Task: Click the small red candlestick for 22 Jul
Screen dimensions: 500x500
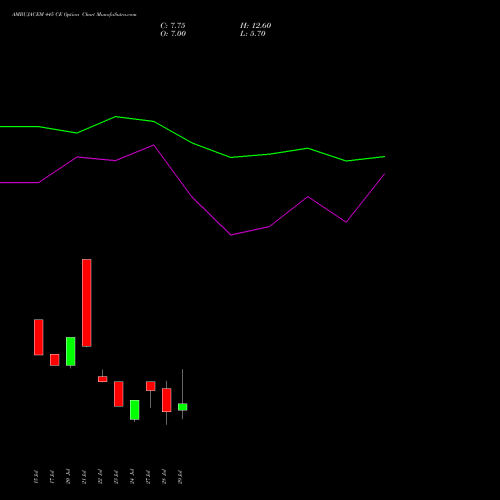Action: point(103,379)
